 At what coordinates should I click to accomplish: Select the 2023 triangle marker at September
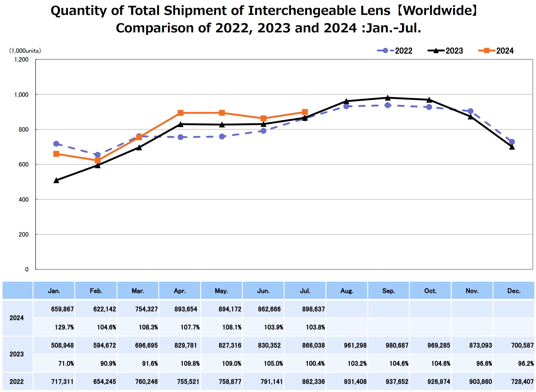coord(388,98)
